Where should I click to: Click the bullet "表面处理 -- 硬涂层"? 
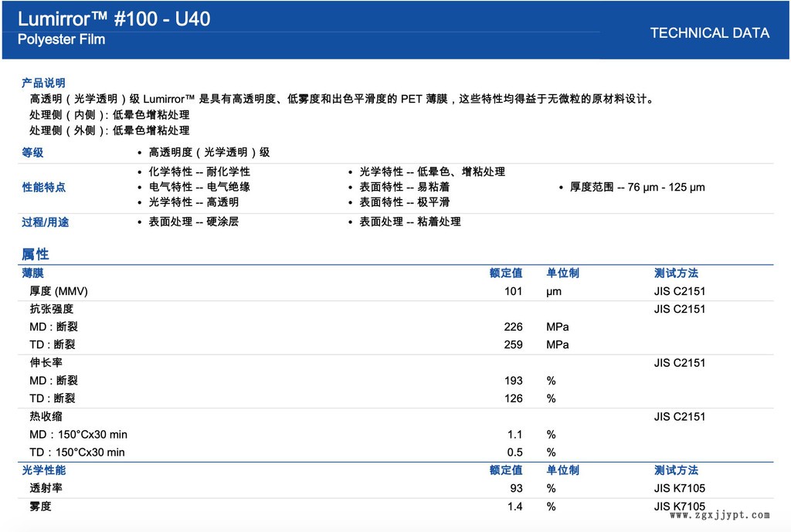(x=194, y=222)
